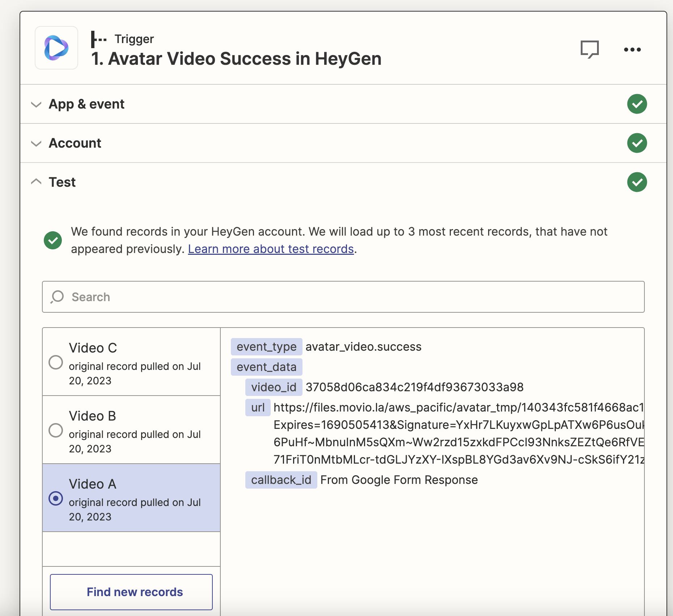Click the callback_id field label
This screenshot has height=616, width=673.
pyautogui.click(x=281, y=480)
